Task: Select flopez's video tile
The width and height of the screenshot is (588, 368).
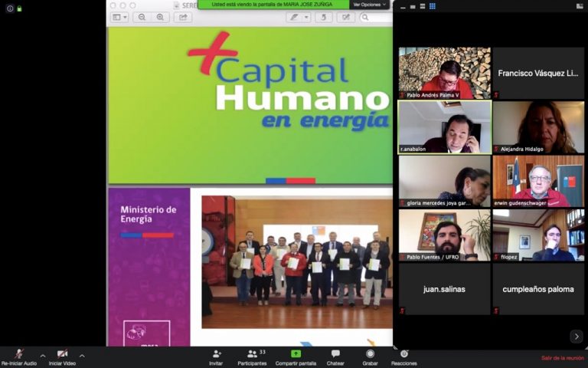Action: (538, 235)
